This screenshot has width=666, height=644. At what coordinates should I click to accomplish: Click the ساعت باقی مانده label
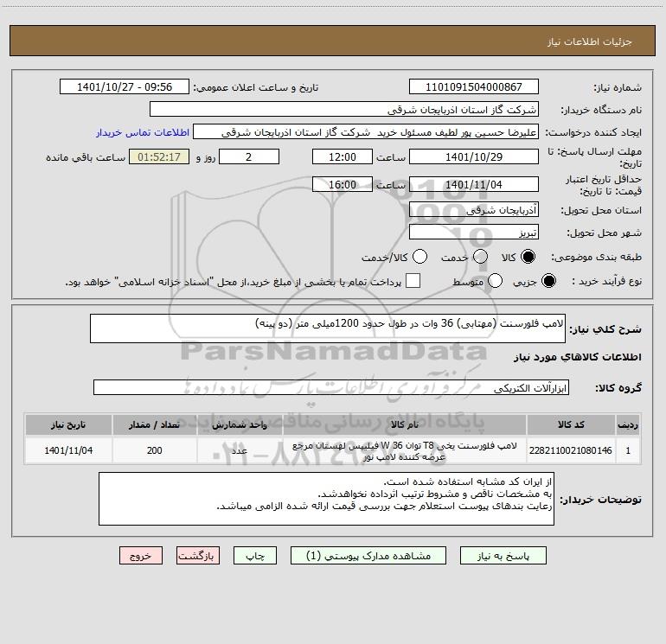[86, 157]
